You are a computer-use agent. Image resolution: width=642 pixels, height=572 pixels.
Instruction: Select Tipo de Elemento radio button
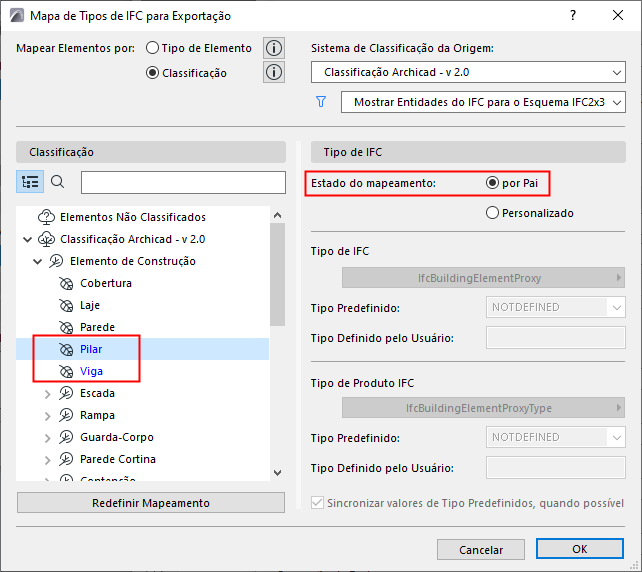pyautogui.click(x=152, y=48)
